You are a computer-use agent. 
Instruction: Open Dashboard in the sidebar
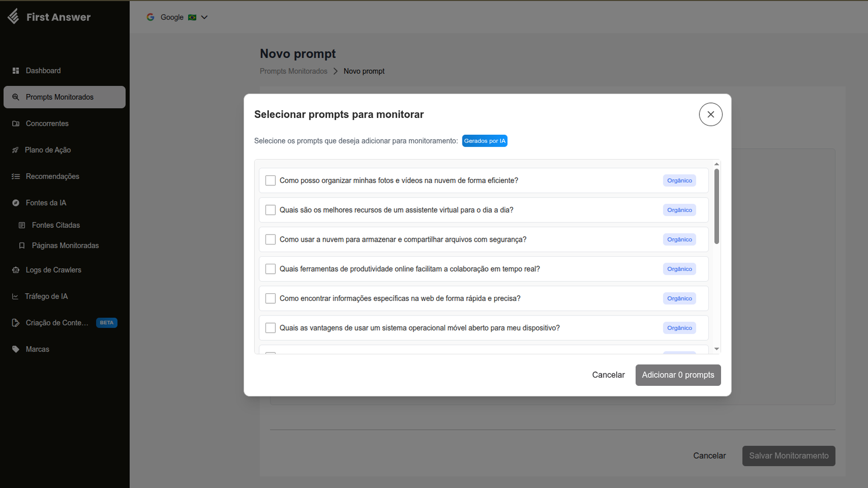coord(64,71)
